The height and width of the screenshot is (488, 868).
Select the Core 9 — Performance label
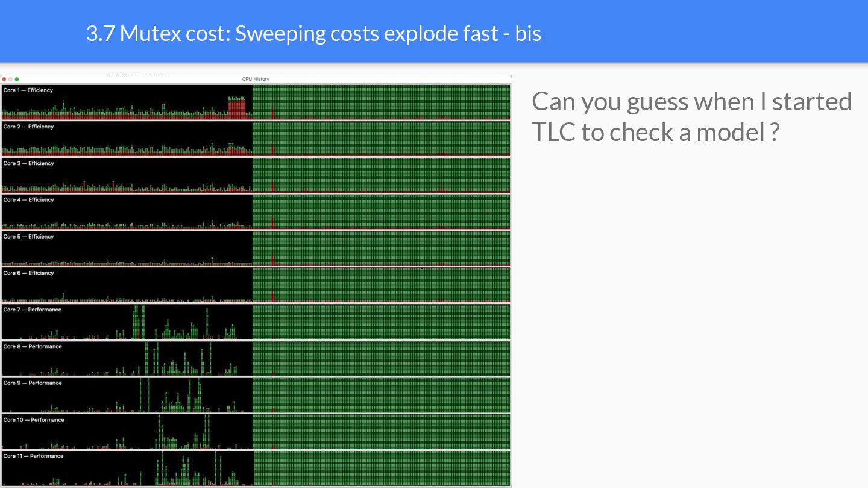(32, 383)
